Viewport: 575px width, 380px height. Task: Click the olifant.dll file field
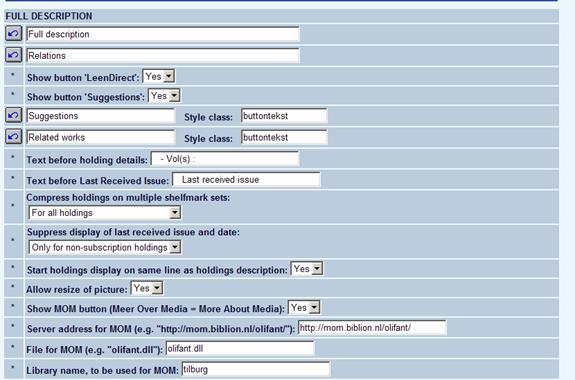click(240, 348)
